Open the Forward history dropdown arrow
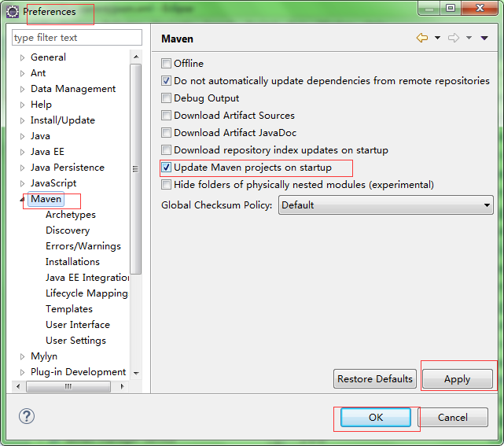The height and width of the screenshot is (446, 504). click(x=469, y=38)
